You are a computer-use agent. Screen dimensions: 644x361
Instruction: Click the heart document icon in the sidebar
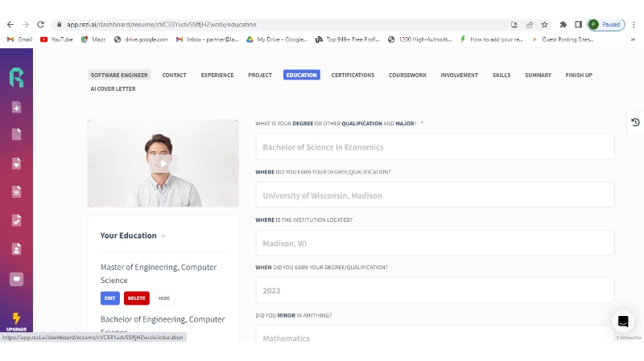click(x=16, y=163)
